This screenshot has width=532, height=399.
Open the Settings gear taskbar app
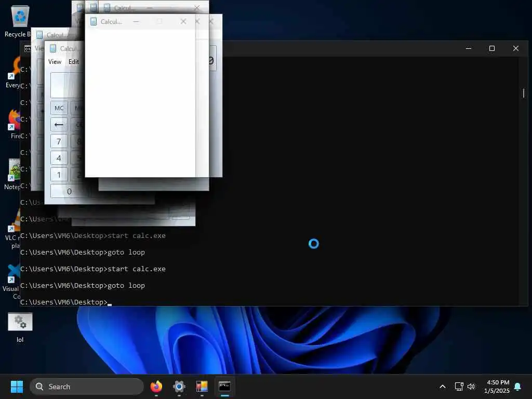(x=179, y=387)
